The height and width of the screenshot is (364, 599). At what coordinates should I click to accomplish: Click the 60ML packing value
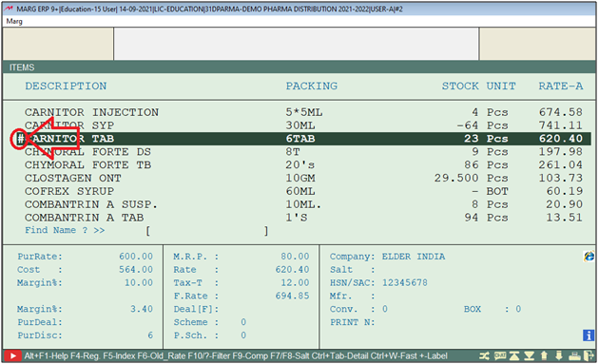[x=300, y=191]
